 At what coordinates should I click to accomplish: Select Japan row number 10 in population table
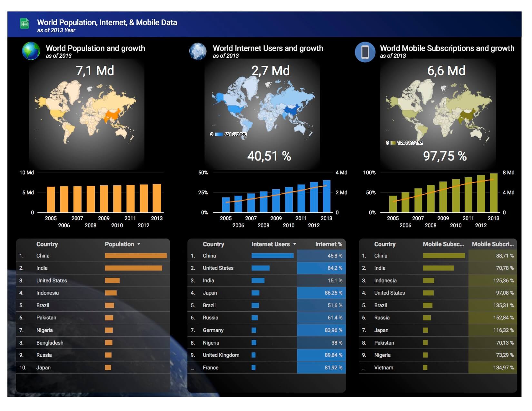click(93, 367)
